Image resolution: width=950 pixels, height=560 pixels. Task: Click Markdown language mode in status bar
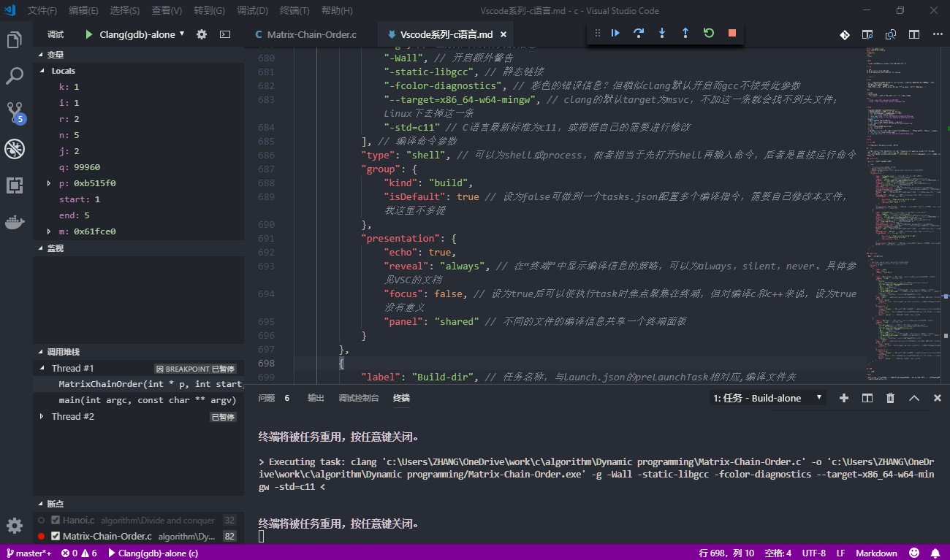876,553
